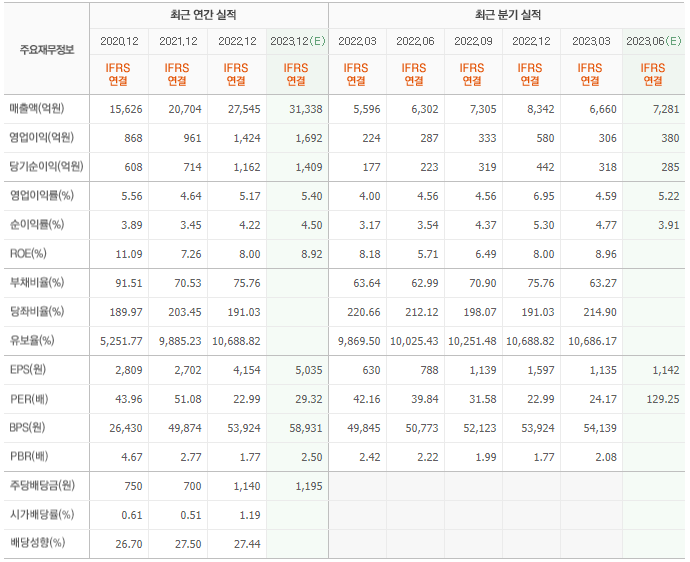Click the 8.96 ROE value
The image size is (690, 562).
tap(606, 254)
